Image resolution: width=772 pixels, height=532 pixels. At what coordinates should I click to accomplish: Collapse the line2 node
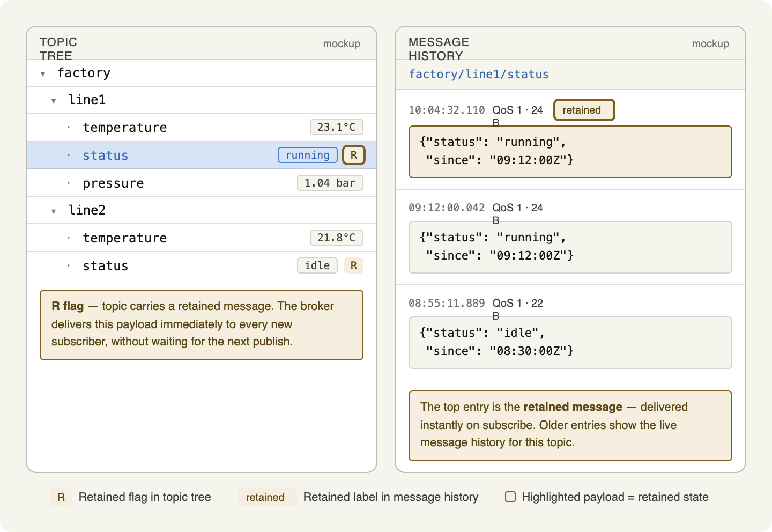(x=54, y=211)
